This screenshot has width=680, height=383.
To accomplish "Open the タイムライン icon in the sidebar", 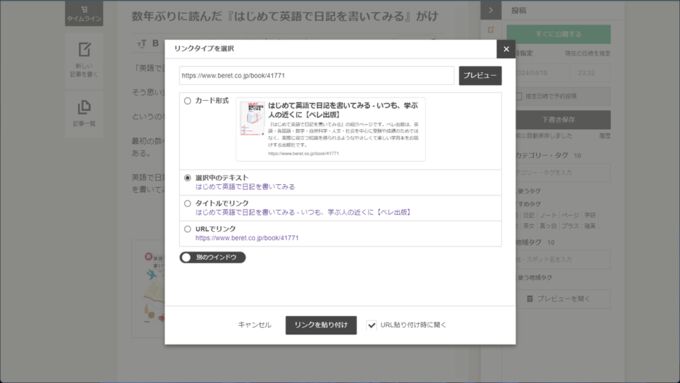I will [x=84, y=13].
